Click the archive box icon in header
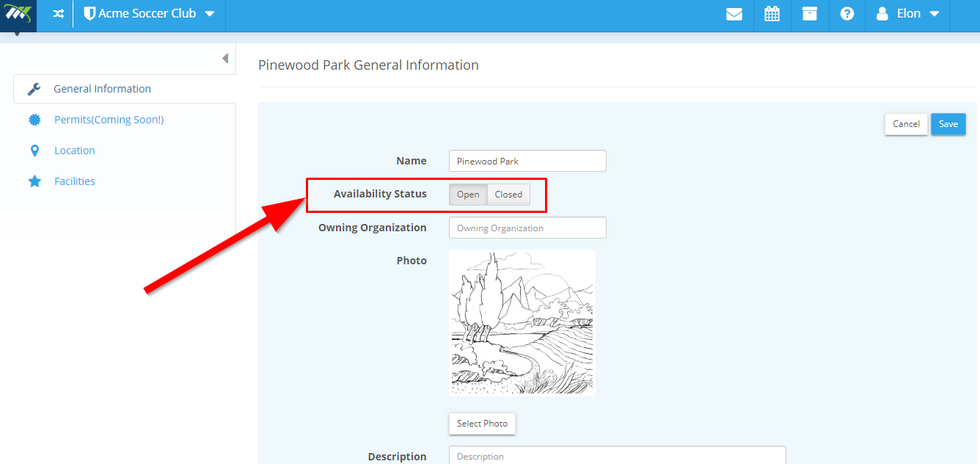The height and width of the screenshot is (464, 980). (810, 14)
